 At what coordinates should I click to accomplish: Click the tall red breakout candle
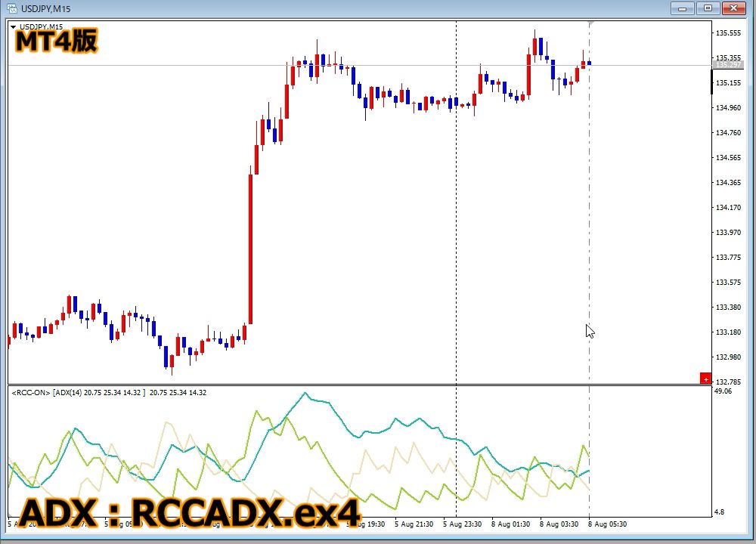coord(250,249)
